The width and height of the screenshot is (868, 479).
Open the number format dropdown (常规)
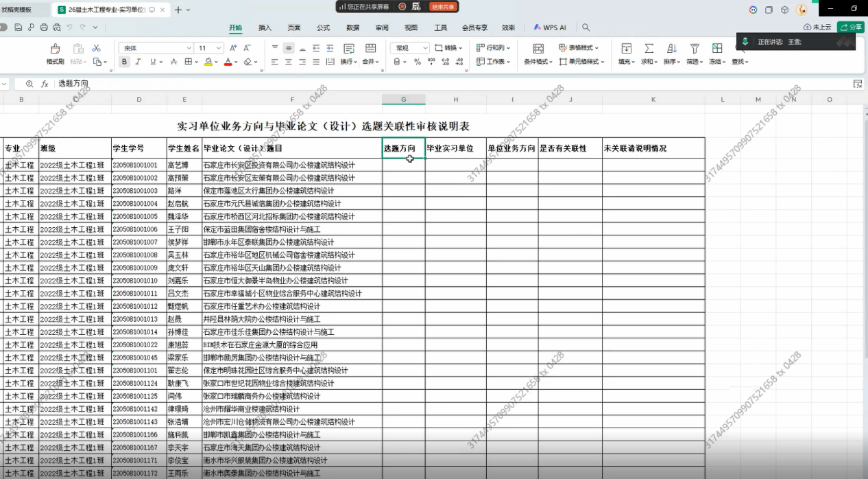pyautogui.click(x=425, y=48)
